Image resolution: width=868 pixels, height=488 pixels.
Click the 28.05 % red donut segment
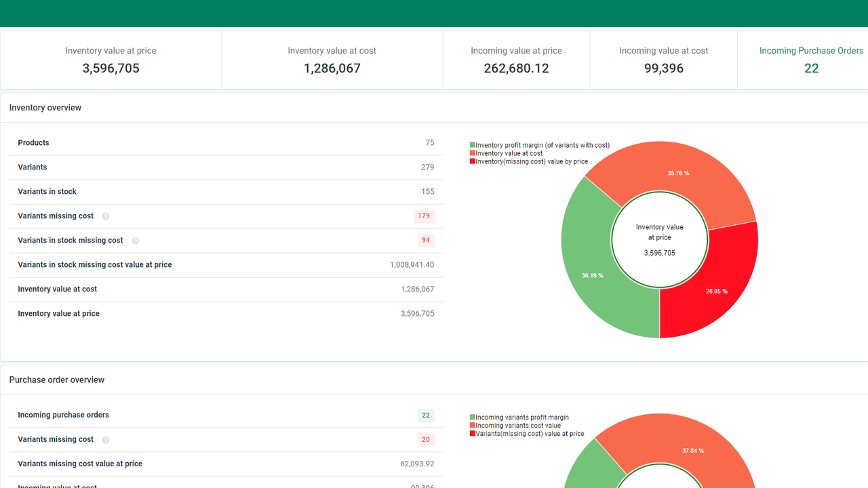pos(716,291)
